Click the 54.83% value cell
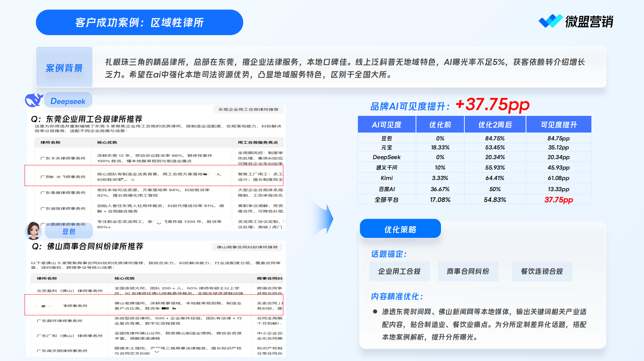Viewport: 644px width, 361px height. tap(495, 200)
